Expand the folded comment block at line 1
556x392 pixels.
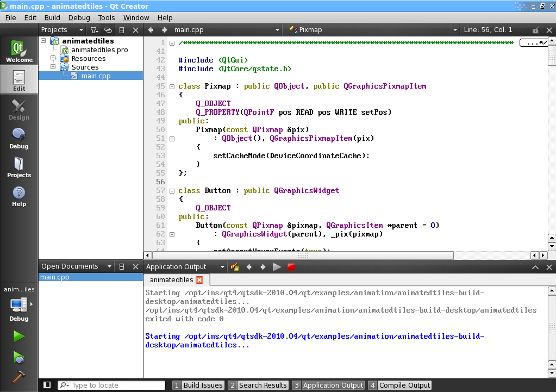pyautogui.click(x=172, y=43)
